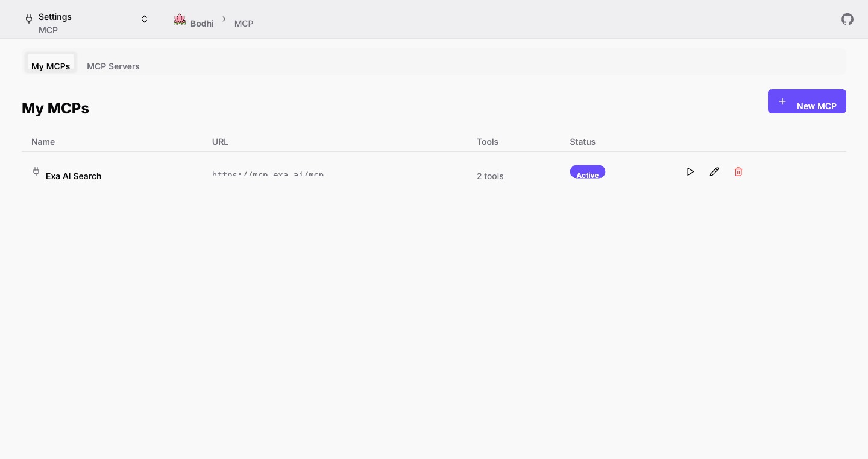Switch to the MCP Servers tab
Image resolution: width=868 pixels, height=459 pixels.
click(113, 66)
